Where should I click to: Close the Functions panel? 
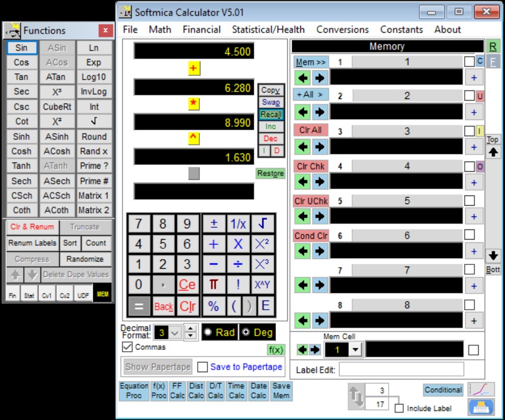[105, 31]
